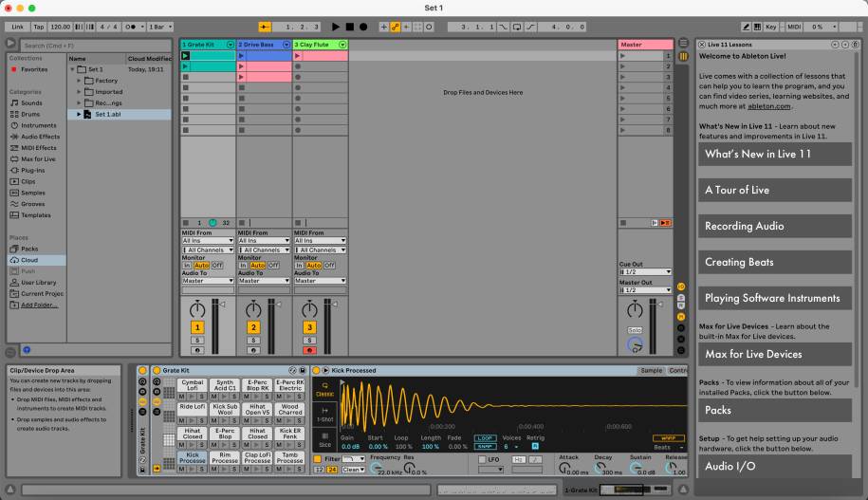Select Slice playback mode in Simpler

[x=325, y=439]
